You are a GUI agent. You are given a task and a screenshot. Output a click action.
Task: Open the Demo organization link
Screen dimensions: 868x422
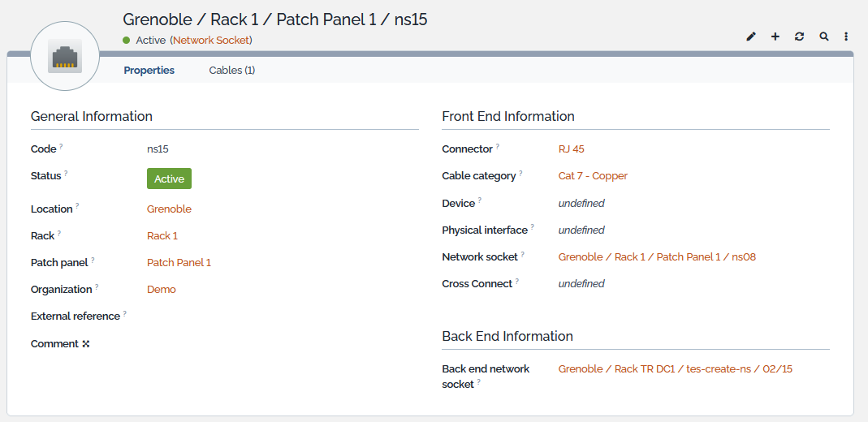pos(162,290)
